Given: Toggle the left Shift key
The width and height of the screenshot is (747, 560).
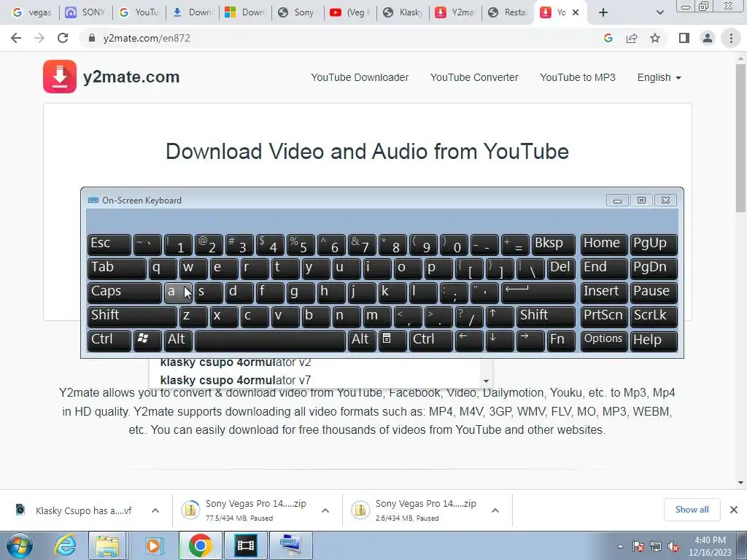Looking at the screenshot, I should (133, 316).
